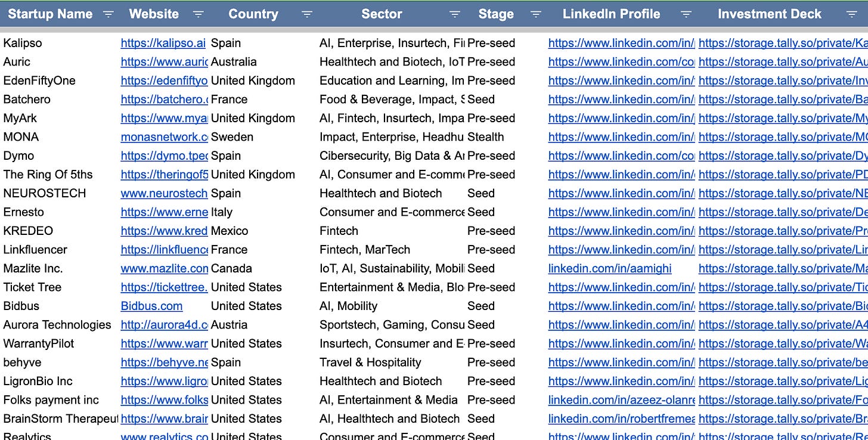Image resolution: width=868 pixels, height=440 pixels.
Task: Select the Italy country cell
Action: click(222, 212)
